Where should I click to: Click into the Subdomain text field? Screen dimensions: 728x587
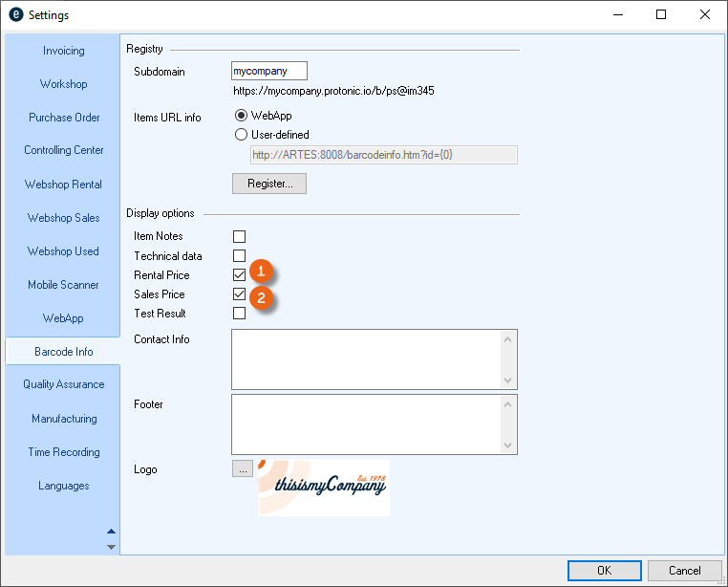[x=269, y=72]
